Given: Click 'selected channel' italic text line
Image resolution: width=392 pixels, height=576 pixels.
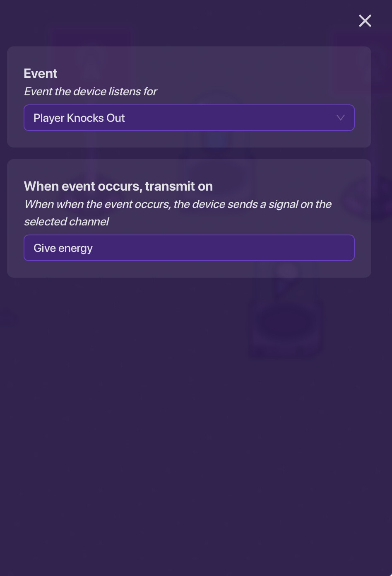Looking at the screenshot, I should (x=66, y=222).
